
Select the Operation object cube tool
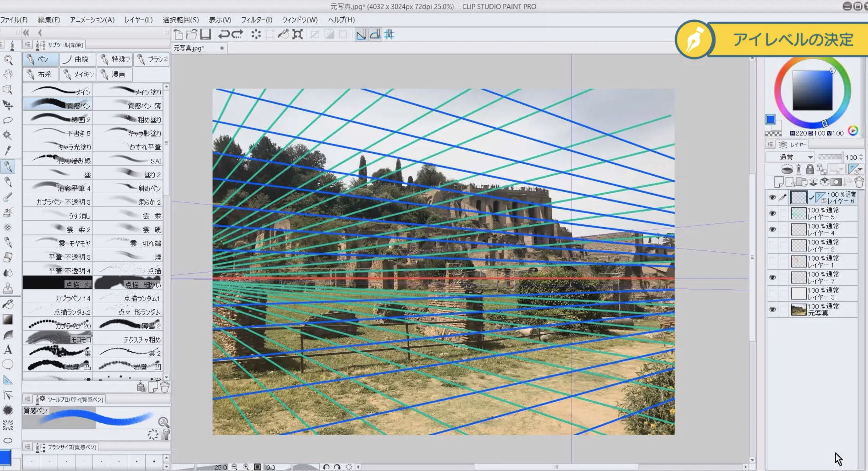(x=8, y=90)
